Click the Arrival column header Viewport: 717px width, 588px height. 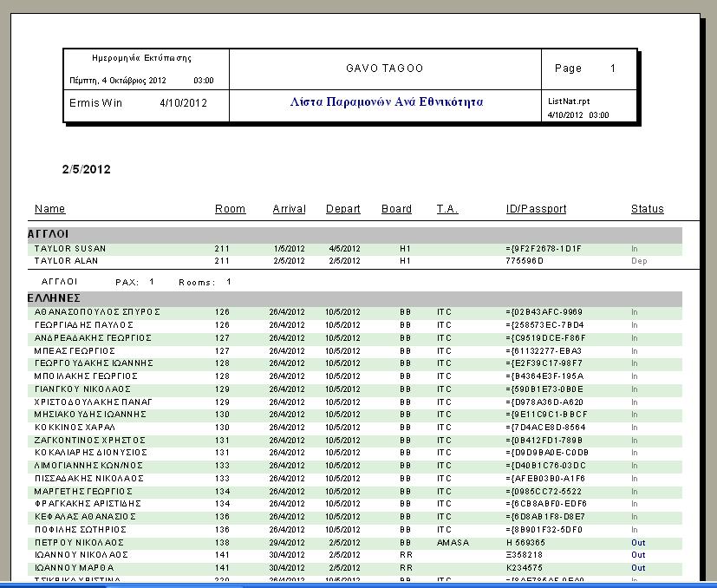pyautogui.click(x=289, y=209)
